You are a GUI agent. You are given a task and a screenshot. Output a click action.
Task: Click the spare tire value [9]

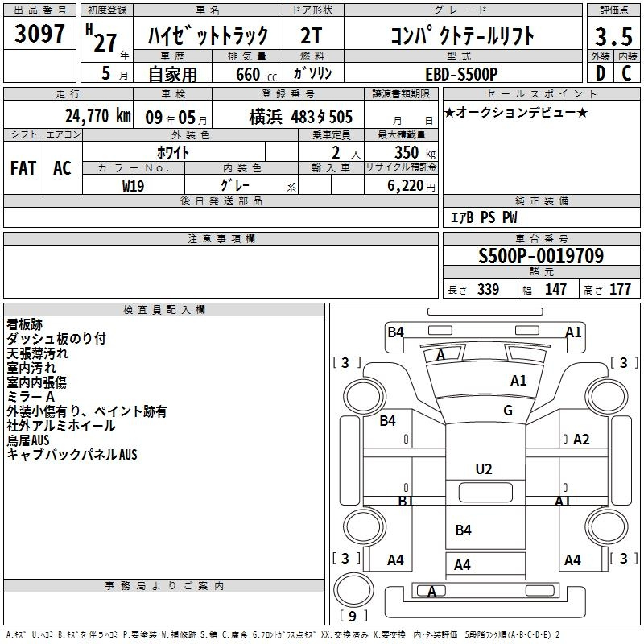(353, 616)
